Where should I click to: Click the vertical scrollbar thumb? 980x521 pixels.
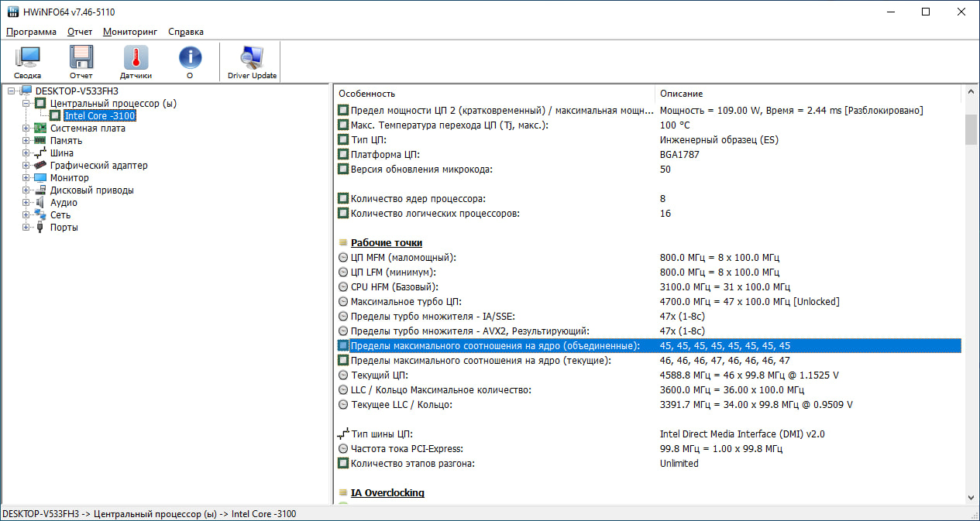click(x=971, y=129)
